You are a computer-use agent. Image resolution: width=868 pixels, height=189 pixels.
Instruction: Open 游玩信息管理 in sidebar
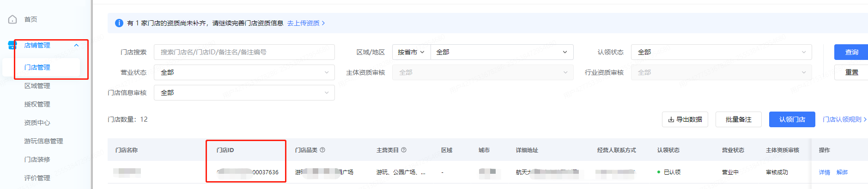coord(43,141)
